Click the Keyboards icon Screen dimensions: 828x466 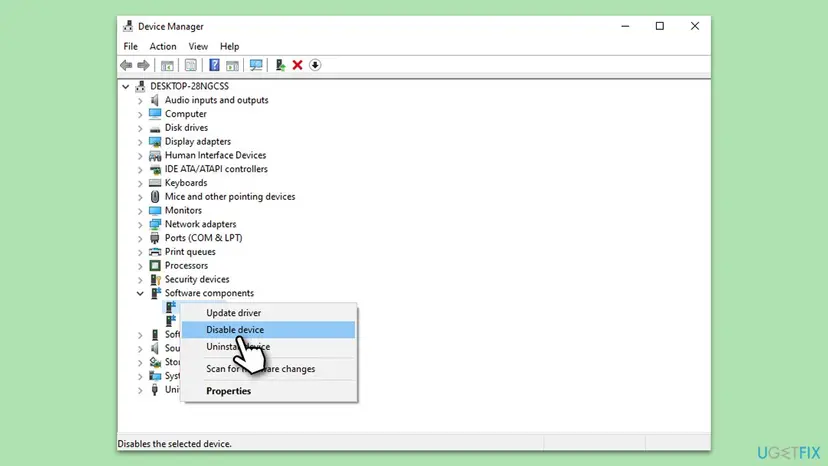tap(155, 183)
